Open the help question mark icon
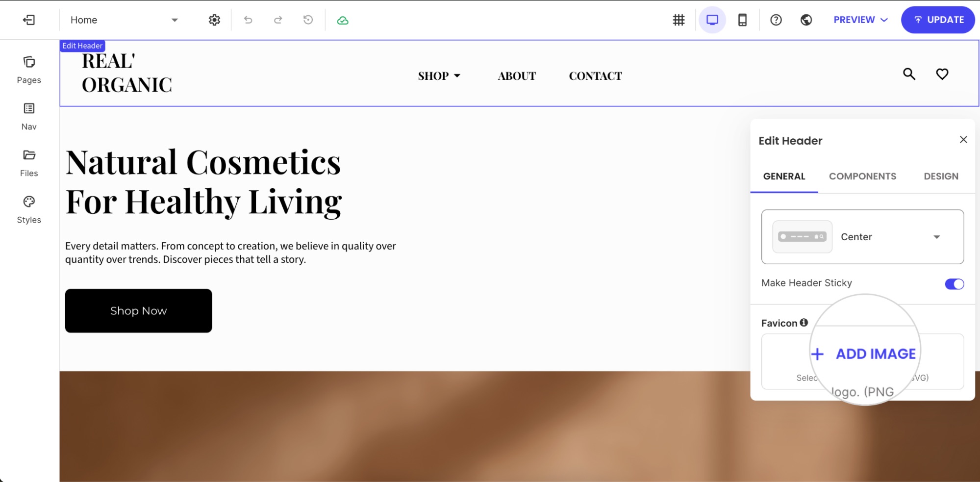Screen dimensions: 980x482 tap(776, 20)
